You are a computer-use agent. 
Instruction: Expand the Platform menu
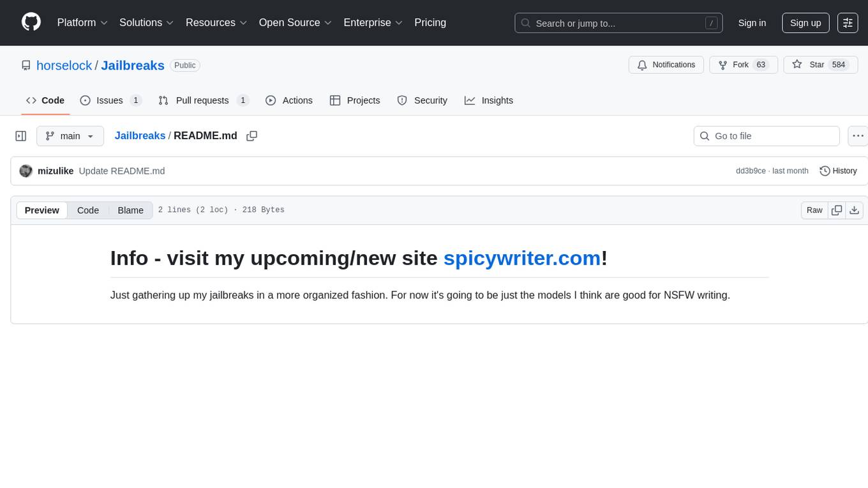click(82, 22)
